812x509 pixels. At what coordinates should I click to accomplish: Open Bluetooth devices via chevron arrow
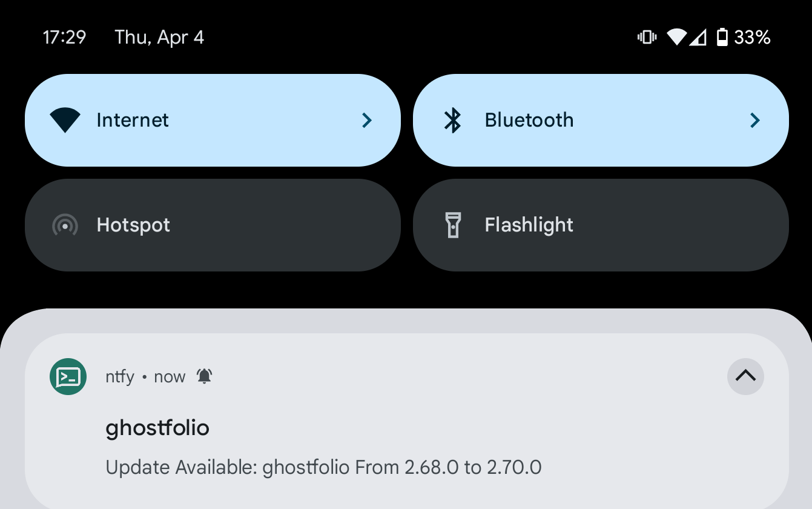click(x=754, y=120)
